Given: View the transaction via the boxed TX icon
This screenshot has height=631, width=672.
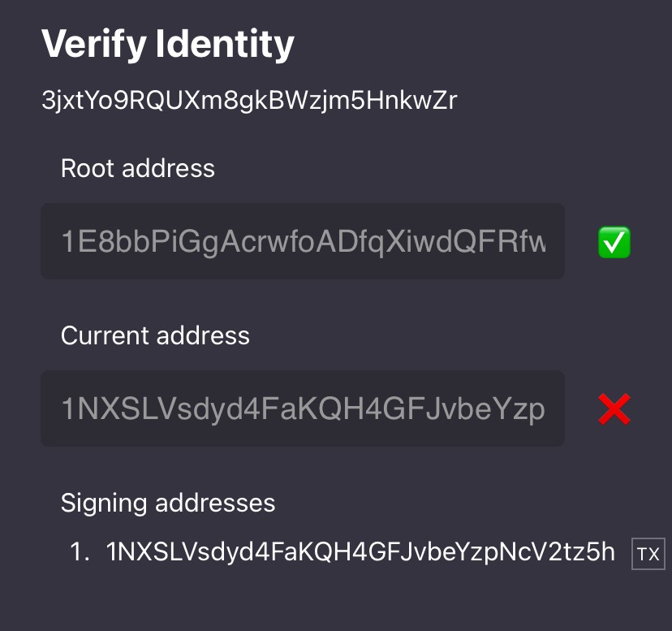Looking at the screenshot, I should tap(648, 555).
